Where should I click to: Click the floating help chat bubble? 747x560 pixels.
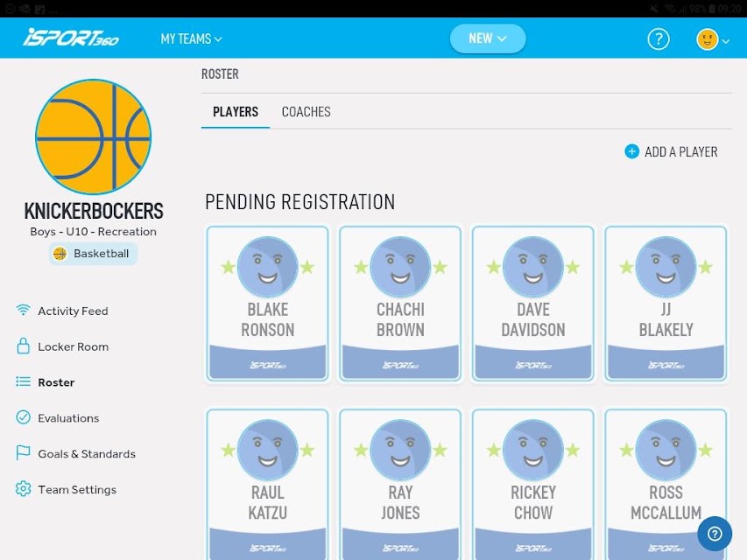coord(715,534)
